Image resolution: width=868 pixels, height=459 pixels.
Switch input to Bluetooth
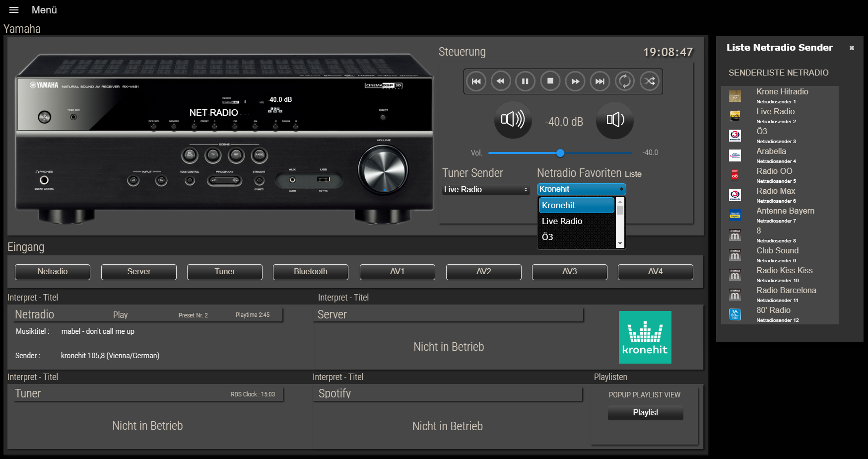click(311, 272)
